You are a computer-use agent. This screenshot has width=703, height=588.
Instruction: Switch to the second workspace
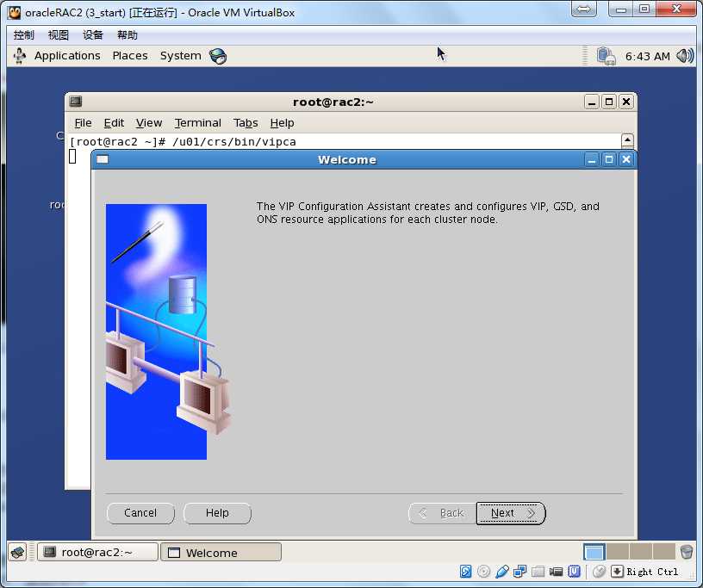(618, 552)
